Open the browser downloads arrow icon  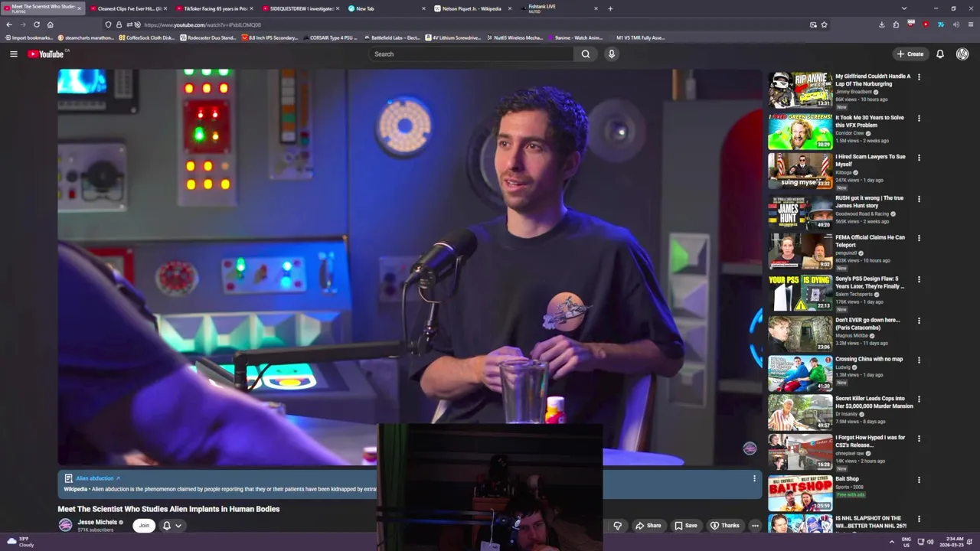pyautogui.click(x=881, y=24)
